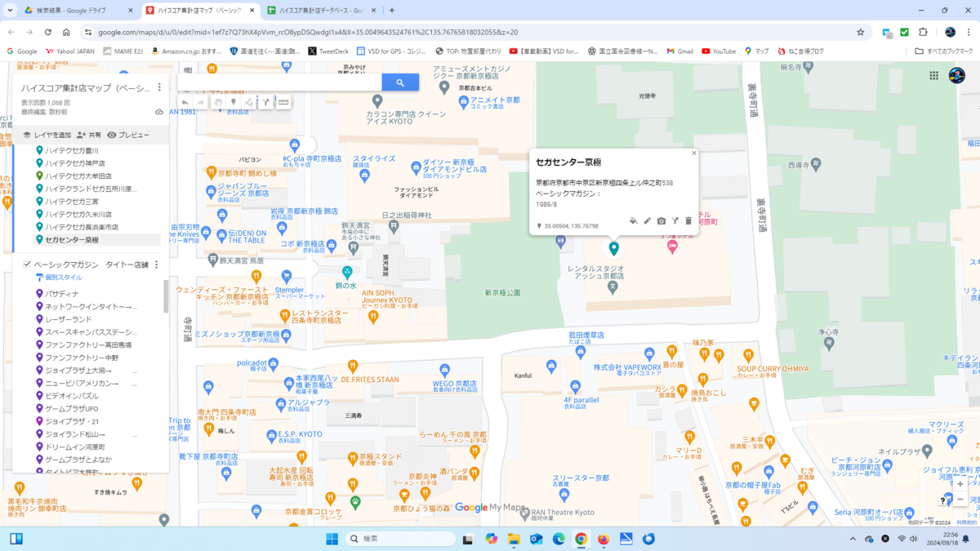The width and height of the screenshot is (980, 551).
Task: Zoom out with the map minus button
Action: [960, 500]
